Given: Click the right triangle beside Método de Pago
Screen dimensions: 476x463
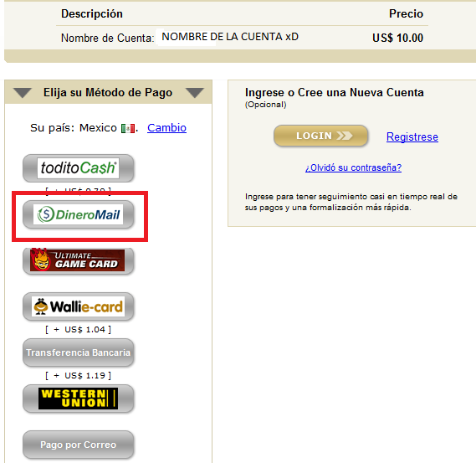Looking at the screenshot, I should tap(195, 93).
